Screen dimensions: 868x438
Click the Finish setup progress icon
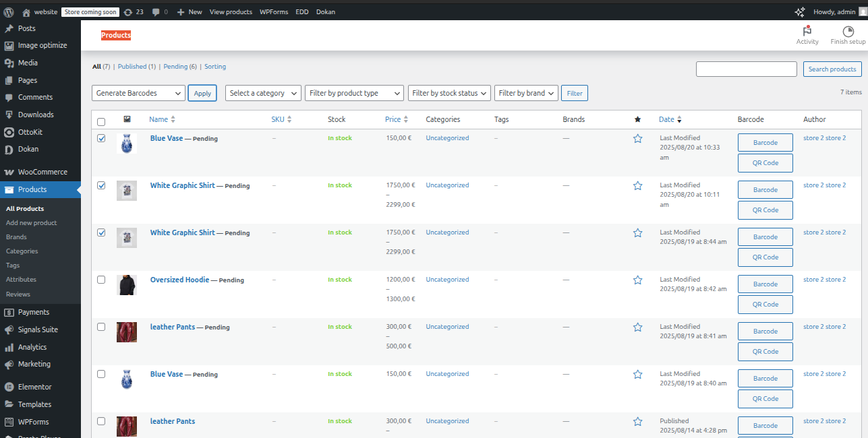click(848, 31)
